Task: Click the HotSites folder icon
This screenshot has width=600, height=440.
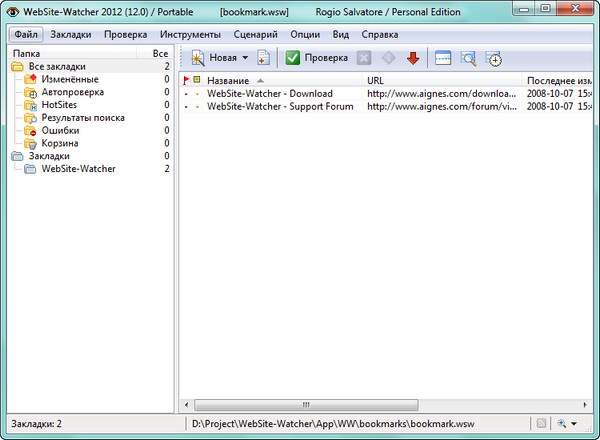Action: coord(30,105)
